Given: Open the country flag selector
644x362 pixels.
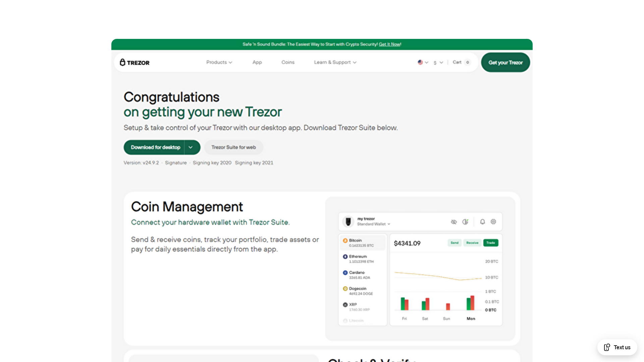Looking at the screenshot, I should 423,62.
